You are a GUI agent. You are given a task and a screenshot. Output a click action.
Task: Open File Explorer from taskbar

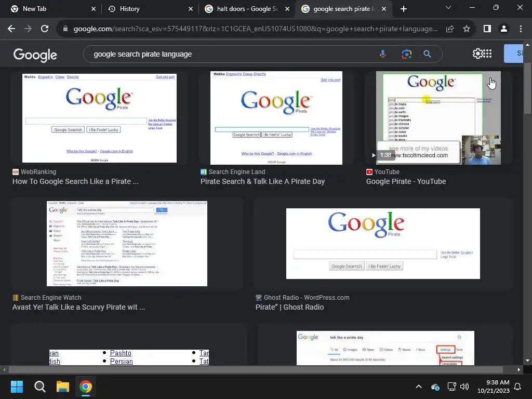63,387
